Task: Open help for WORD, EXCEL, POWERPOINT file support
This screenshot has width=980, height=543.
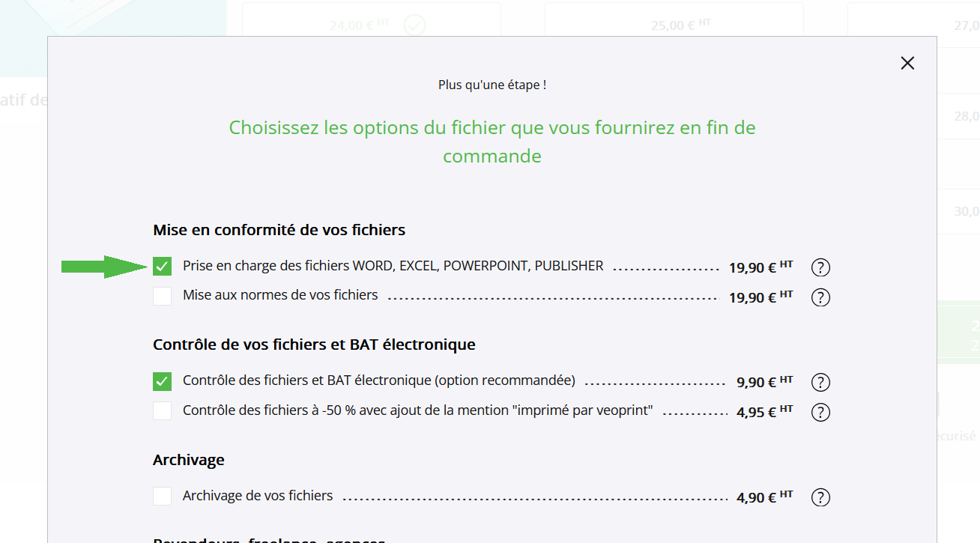Action: (821, 267)
